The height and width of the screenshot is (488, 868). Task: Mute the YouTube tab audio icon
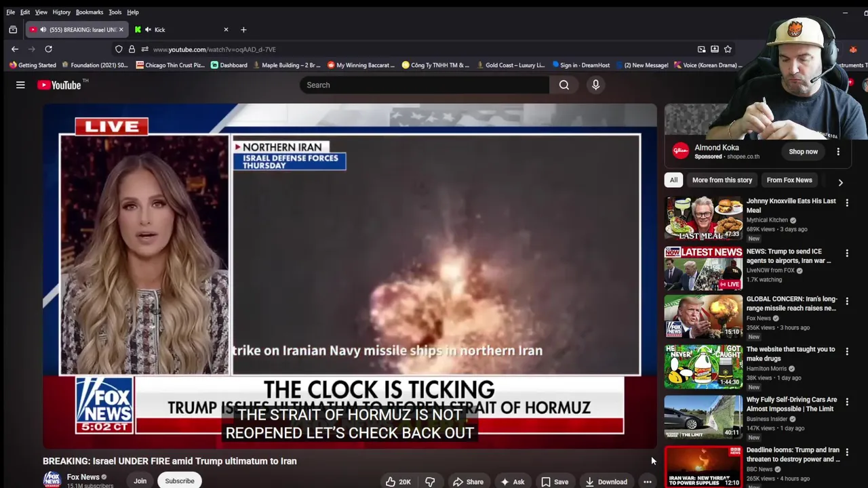(x=43, y=30)
